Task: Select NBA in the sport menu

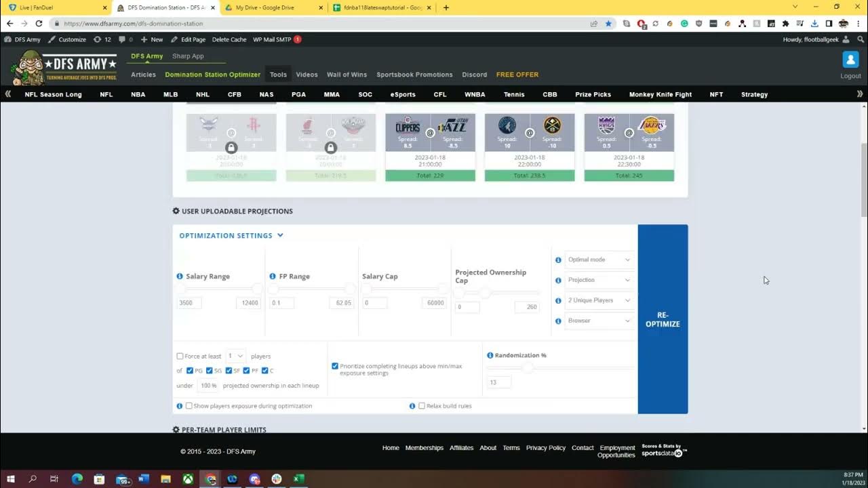Action: tap(138, 95)
